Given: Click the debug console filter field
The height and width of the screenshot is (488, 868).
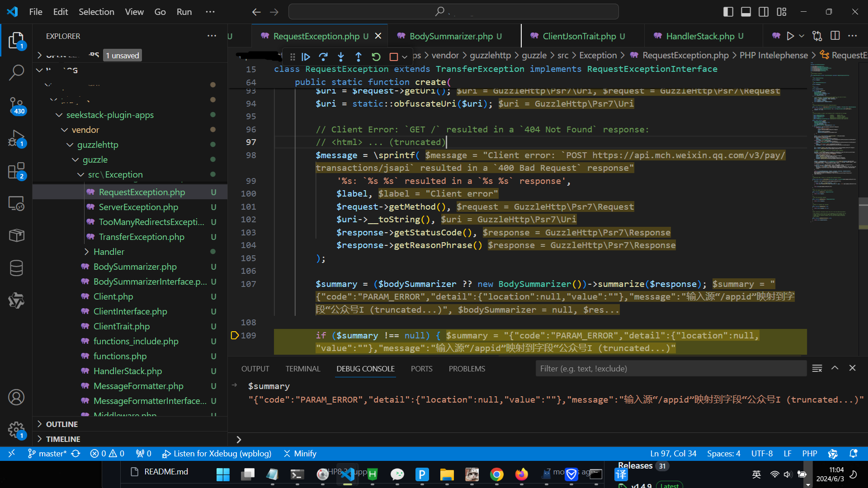Looking at the screenshot, I should click(671, 369).
